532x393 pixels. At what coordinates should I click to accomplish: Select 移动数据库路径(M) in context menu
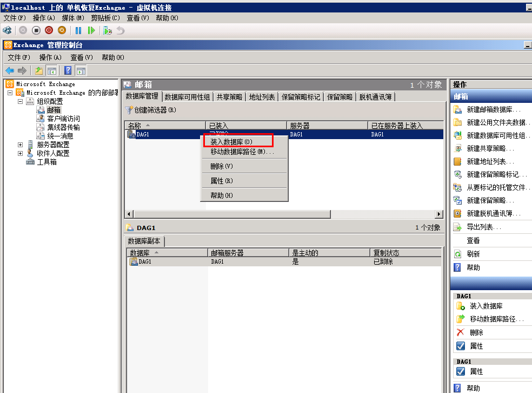point(244,152)
